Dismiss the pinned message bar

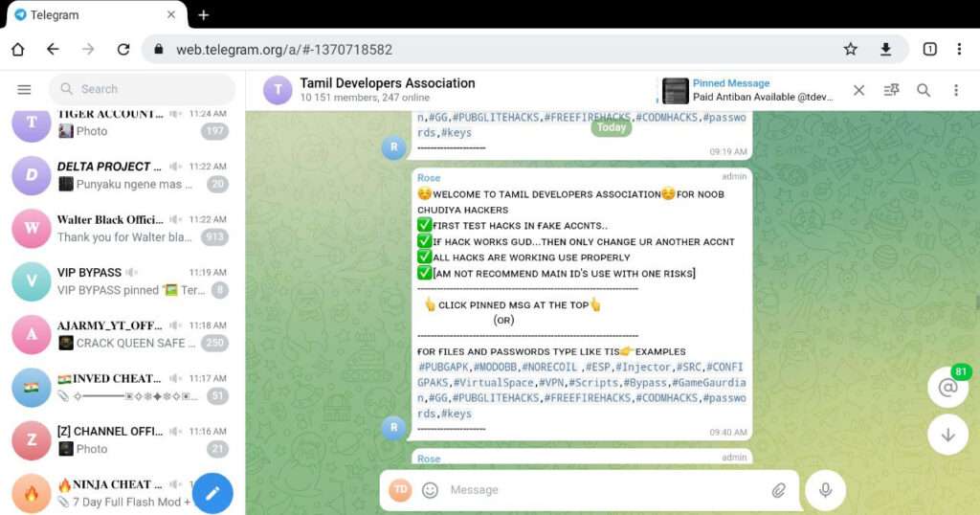[x=858, y=90]
